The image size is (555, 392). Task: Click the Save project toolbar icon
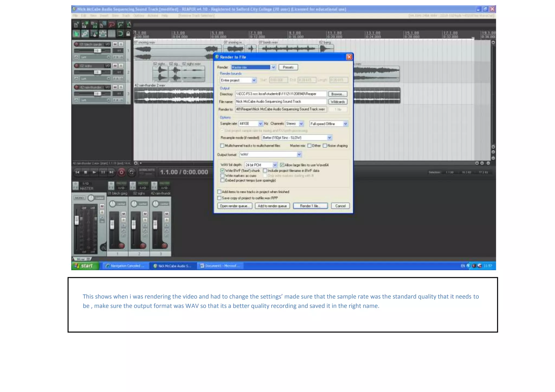(x=94, y=25)
